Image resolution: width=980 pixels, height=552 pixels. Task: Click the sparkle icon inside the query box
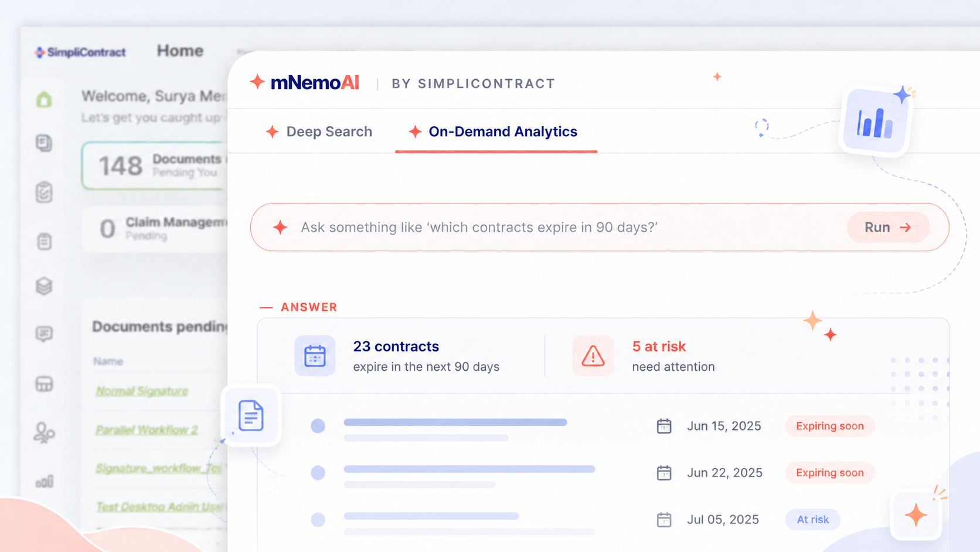280,227
